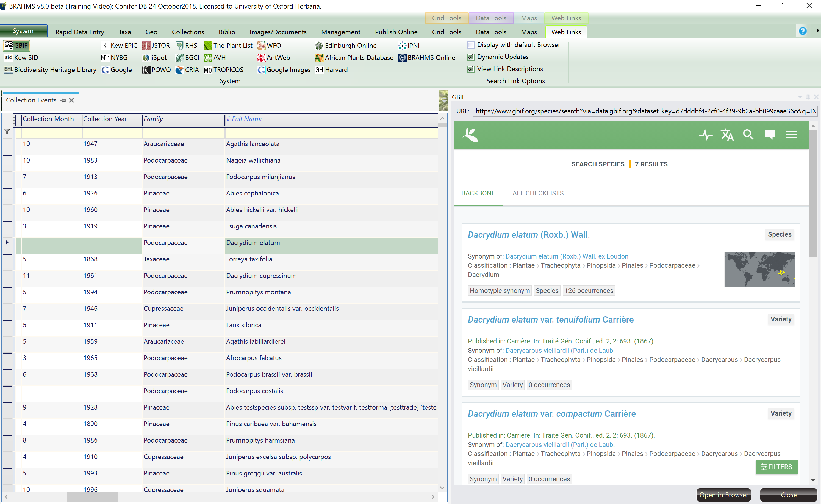Toggle Dynamic Updates checkbox
The image size is (821, 504).
[471, 57]
